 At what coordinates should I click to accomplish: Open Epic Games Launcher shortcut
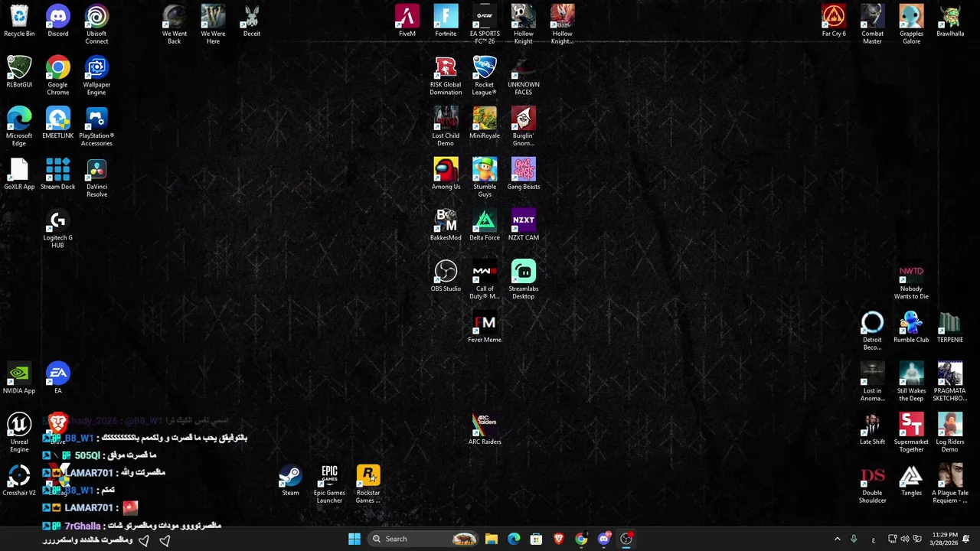point(329,484)
